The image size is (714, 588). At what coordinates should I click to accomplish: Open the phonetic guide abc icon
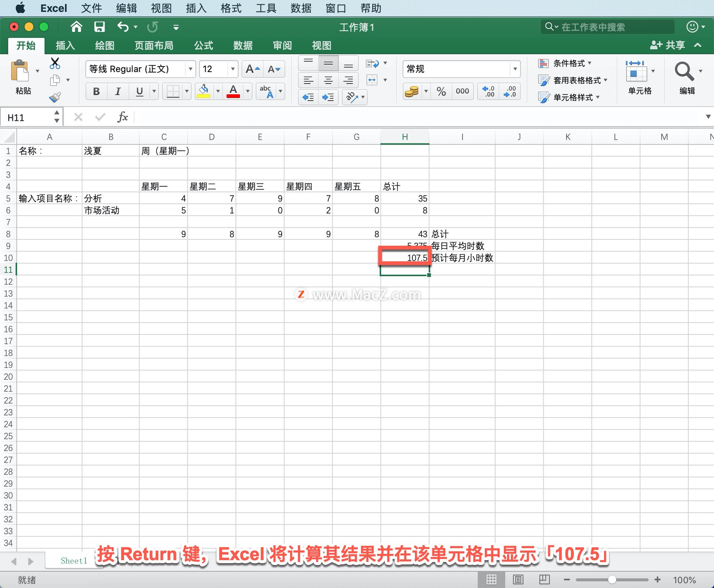click(x=266, y=91)
